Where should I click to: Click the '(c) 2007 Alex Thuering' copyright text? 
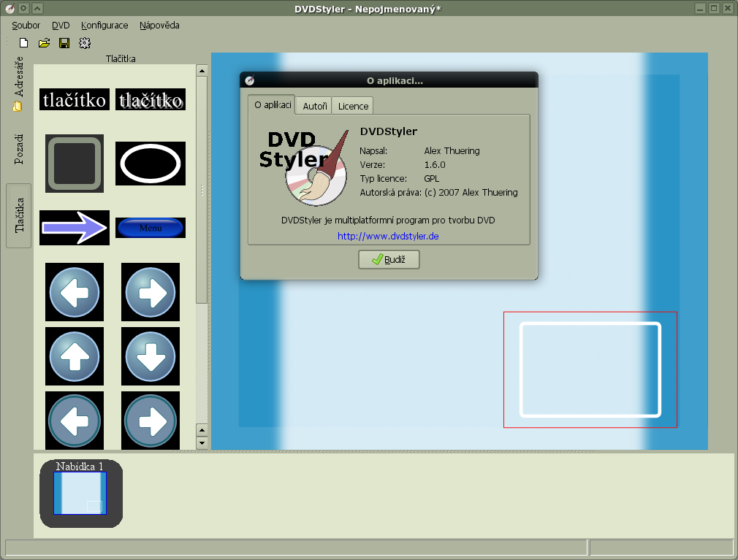[x=471, y=192]
